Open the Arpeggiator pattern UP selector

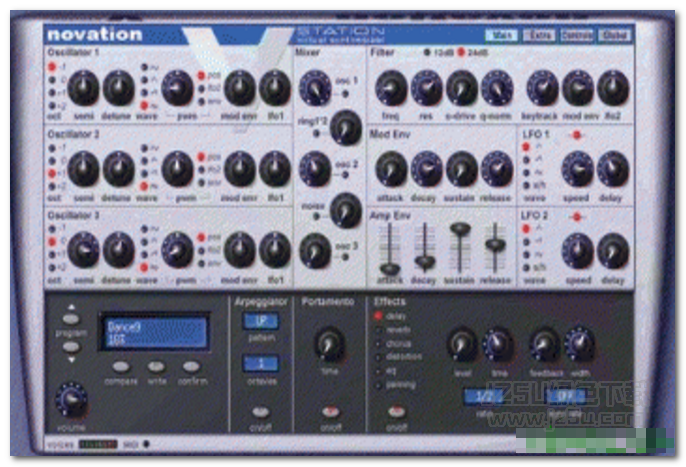(x=261, y=321)
